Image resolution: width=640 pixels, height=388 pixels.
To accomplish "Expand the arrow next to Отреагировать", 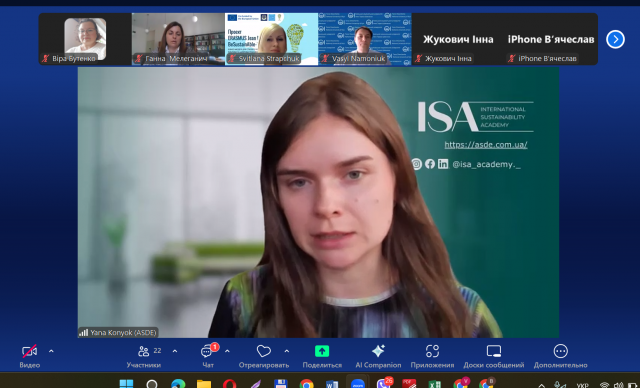I will coord(287,351).
